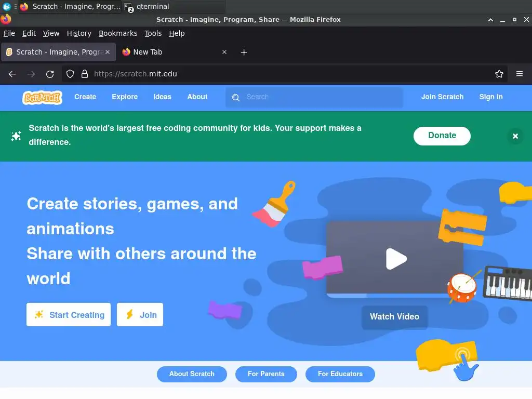Screen dimensions: 532x399
Task: Close the New Tab tab
Action: tap(224, 52)
